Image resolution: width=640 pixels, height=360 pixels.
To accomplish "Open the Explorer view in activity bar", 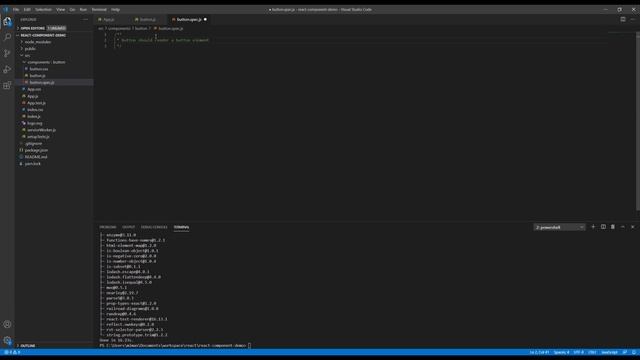I will 7,22.
